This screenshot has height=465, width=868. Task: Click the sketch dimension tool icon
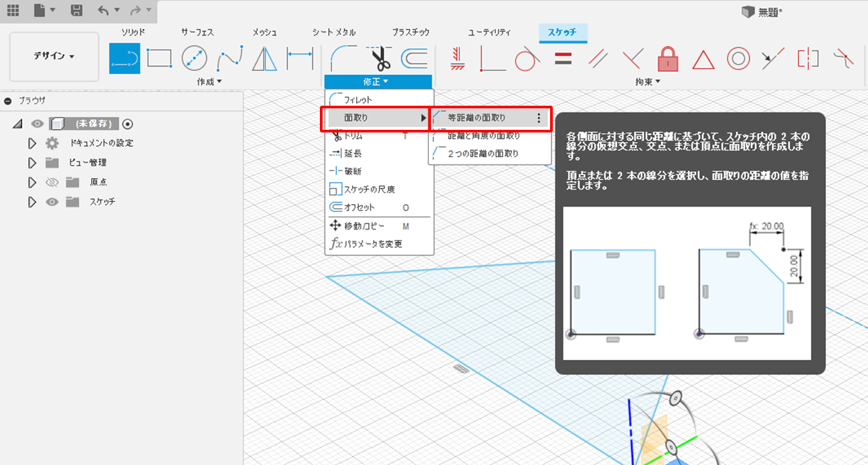pos(300,58)
